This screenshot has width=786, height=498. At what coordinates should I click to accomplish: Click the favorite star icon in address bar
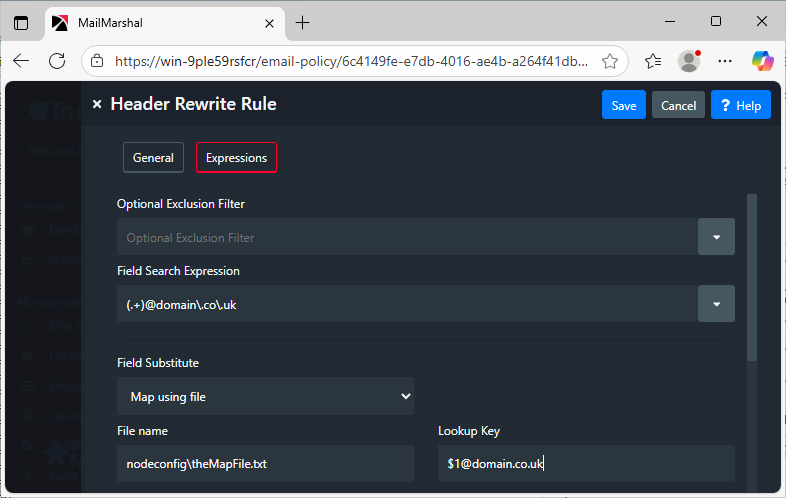(610, 61)
